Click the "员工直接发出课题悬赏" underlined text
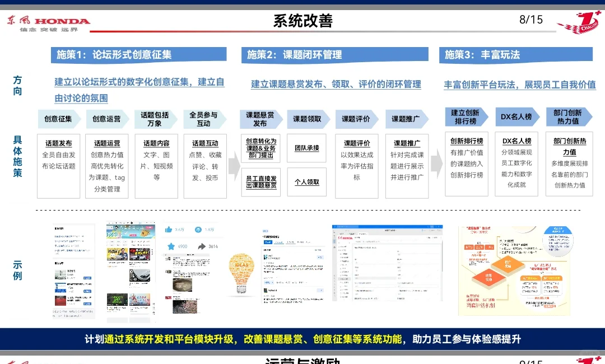 click(260, 181)
